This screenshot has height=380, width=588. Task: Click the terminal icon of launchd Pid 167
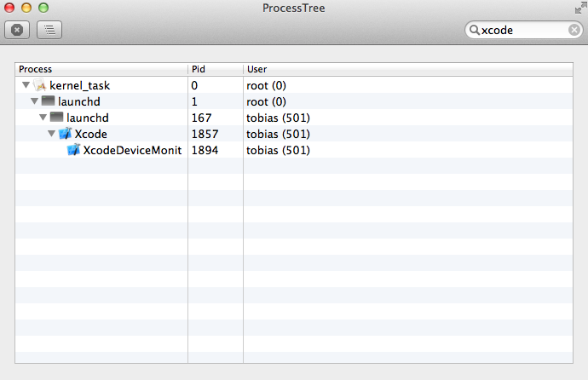(x=56, y=117)
